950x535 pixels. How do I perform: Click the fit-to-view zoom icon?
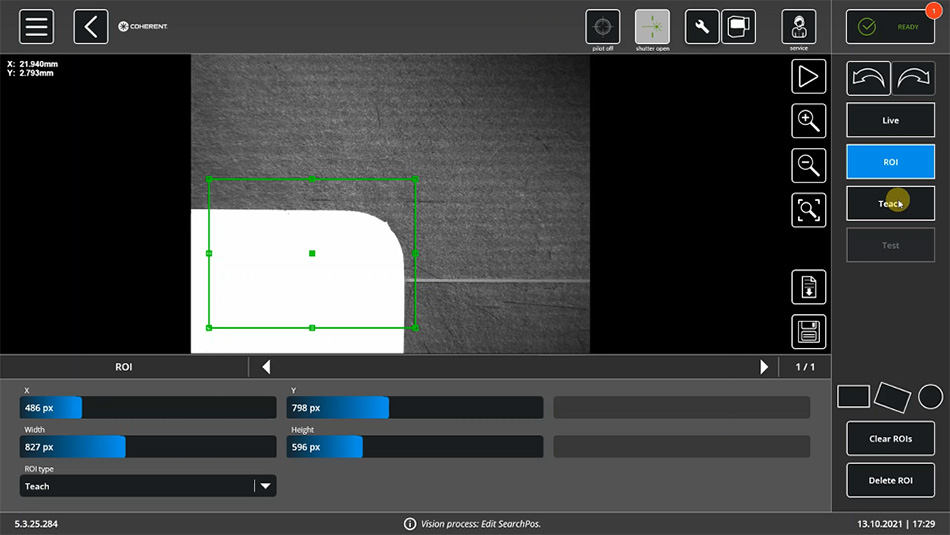(x=808, y=210)
